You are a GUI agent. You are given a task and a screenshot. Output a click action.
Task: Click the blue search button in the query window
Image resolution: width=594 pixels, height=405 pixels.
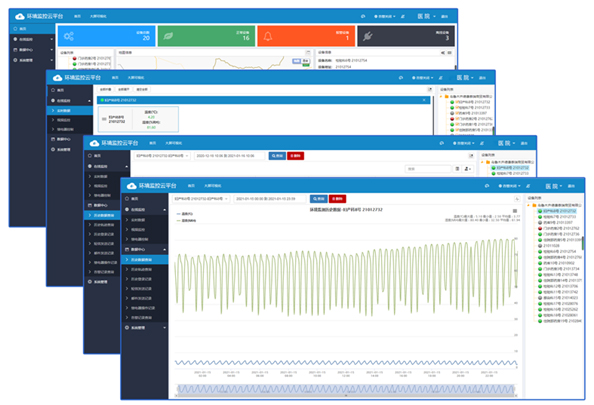tap(277, 156)
